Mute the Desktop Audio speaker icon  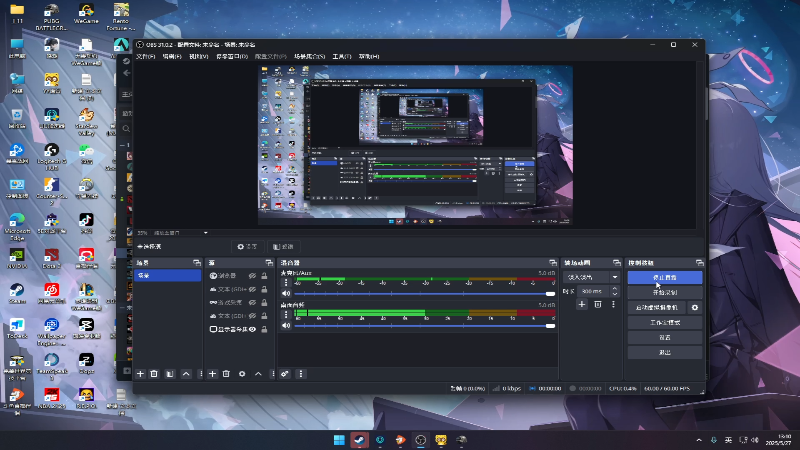(286, 326)
